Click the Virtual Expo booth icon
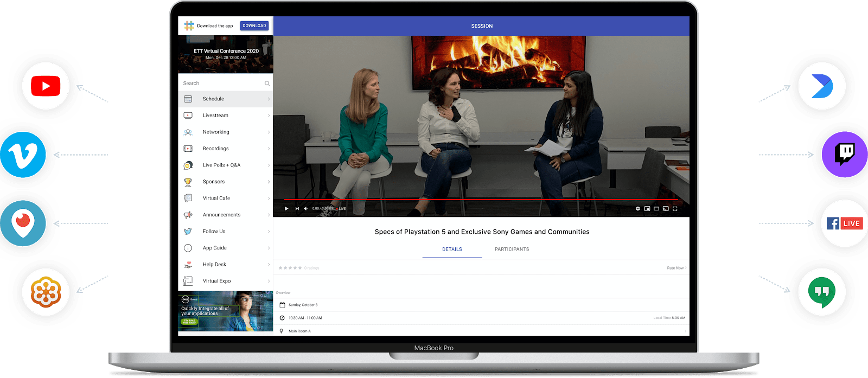The height and width of the screenshot is (378, 868). tap(188, 281)
